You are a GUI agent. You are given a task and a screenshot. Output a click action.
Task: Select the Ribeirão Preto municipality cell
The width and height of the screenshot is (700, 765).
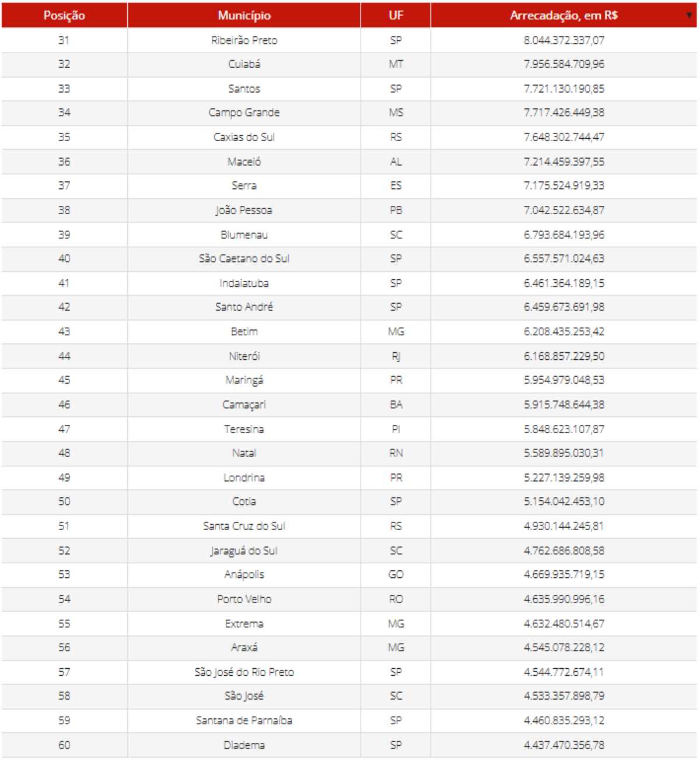tap(244, 40)
